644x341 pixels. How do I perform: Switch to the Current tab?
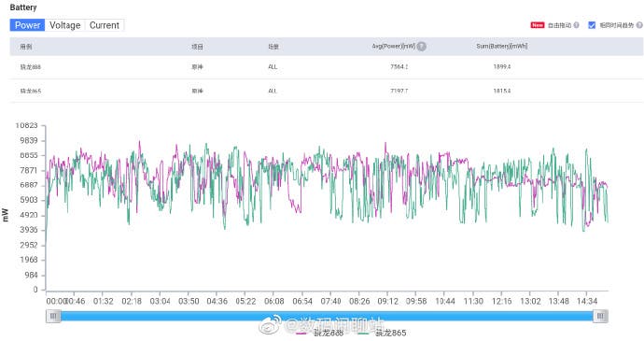pyautogui.click(x=105, y=25)
